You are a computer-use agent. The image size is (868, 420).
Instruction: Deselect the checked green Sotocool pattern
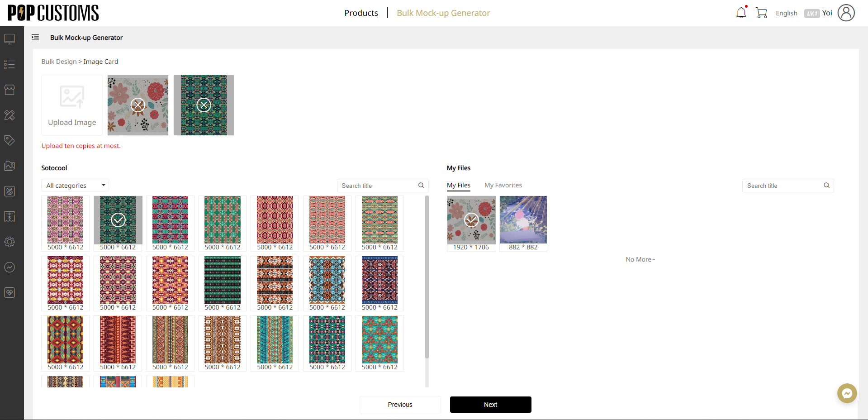point(118,220)
